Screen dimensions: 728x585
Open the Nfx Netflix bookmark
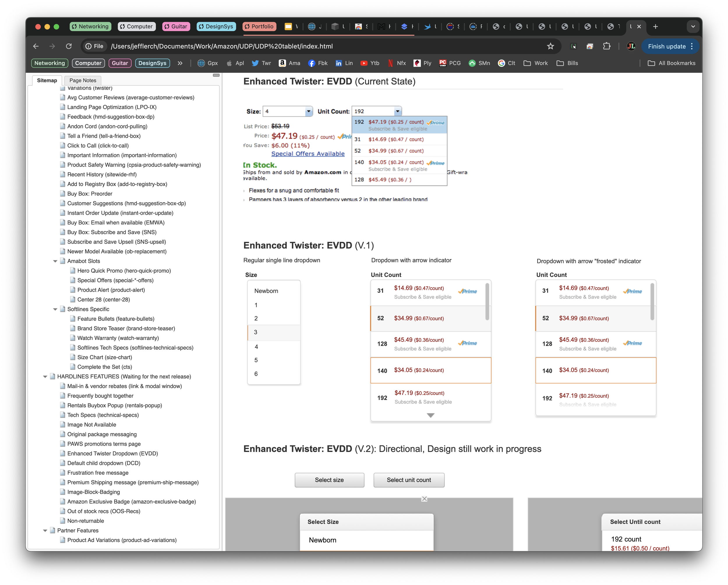pos(396,63)
